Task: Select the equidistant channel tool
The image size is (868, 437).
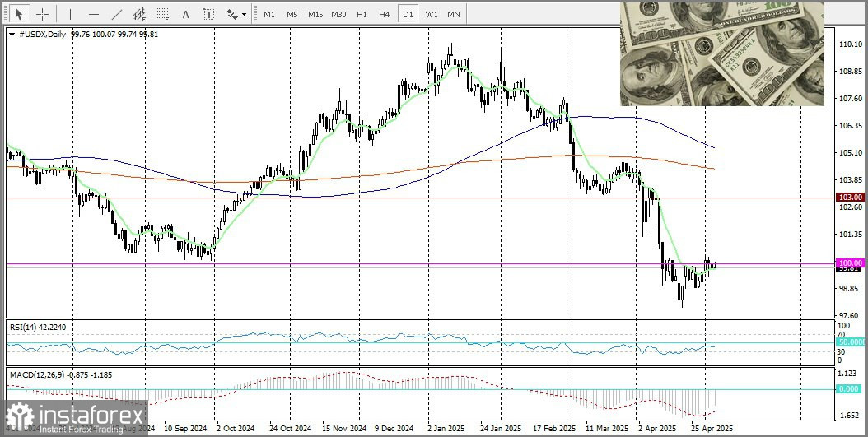Action: (139, 14)
